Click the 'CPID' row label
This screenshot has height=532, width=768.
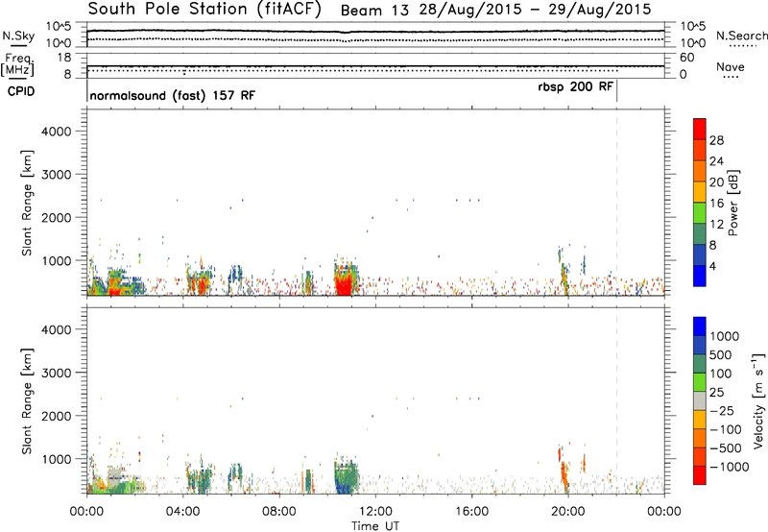click(x=21, y=91)
